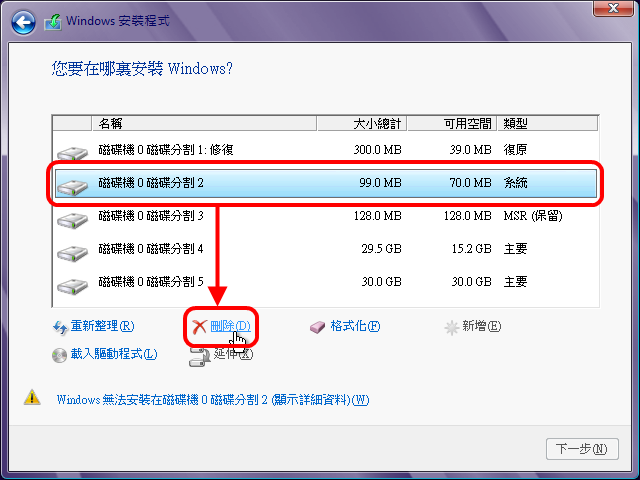Click the starburst icon beside 新增
This screenshot has height=480, width=640.
point(451,327)
